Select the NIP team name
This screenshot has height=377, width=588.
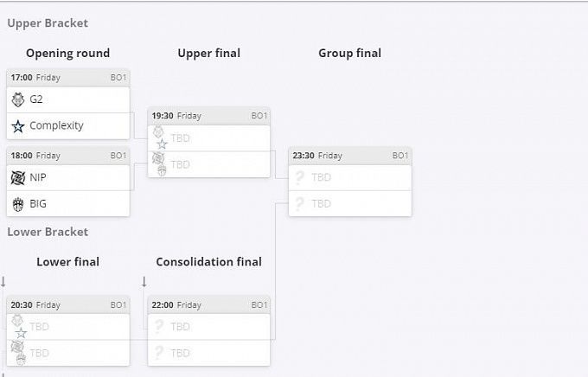38,177
